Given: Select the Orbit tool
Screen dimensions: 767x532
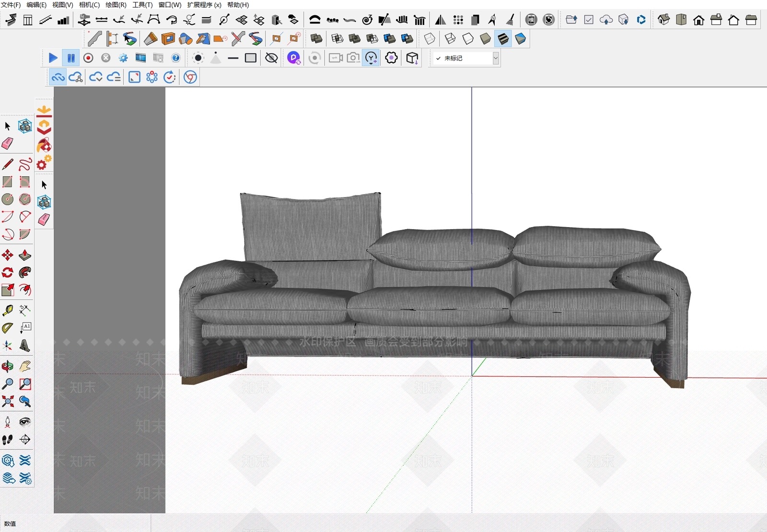Looking at the screenshot, I should (x=8, y=367).
